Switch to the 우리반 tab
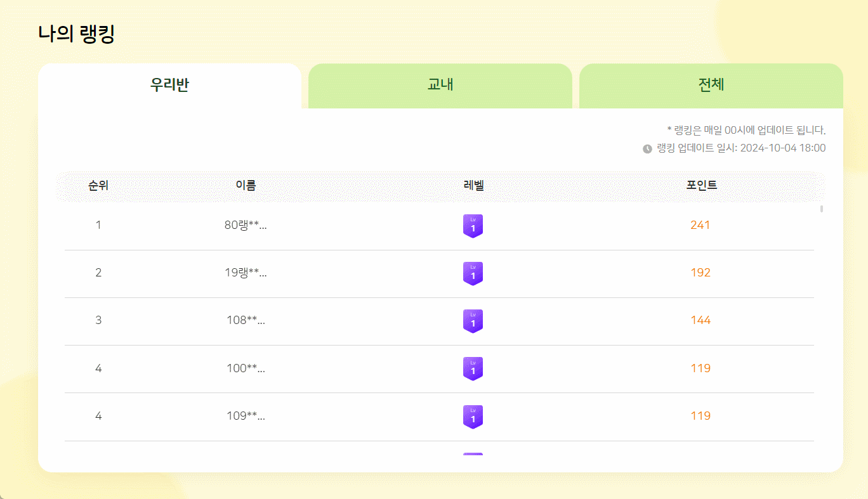Image resolution: width=868 pixels, height=499 pixels. 169,86
